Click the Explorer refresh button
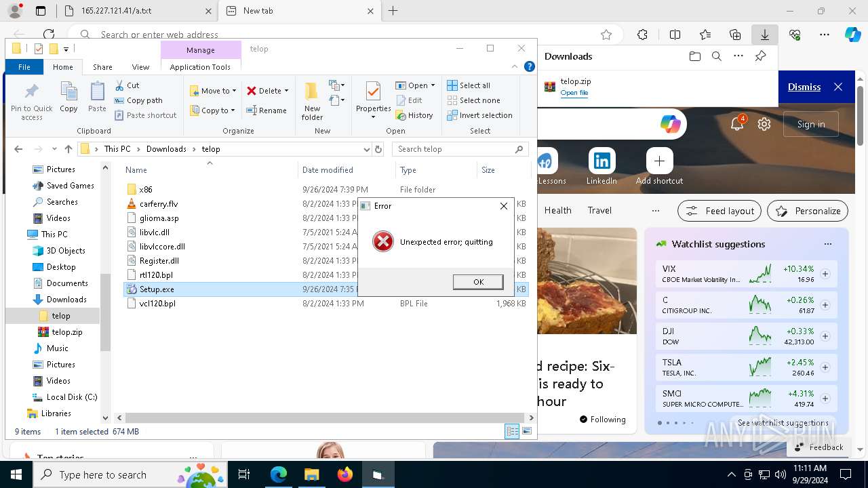868x488 pixels. click(x=378, y=149)
